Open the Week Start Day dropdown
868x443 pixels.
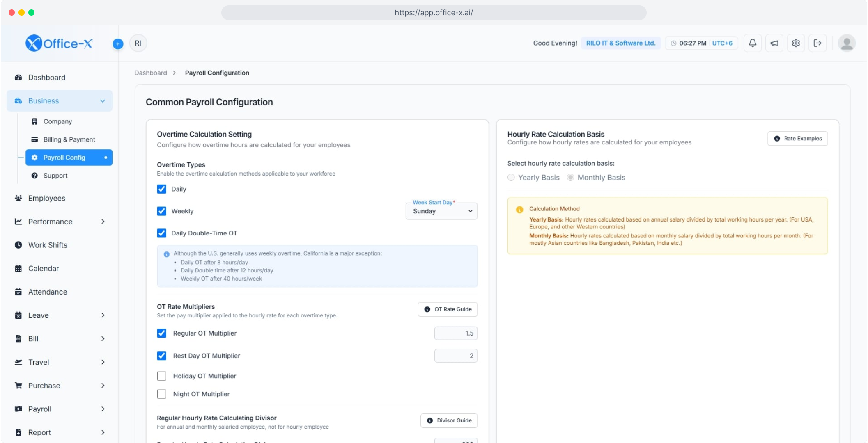point(441,211)
